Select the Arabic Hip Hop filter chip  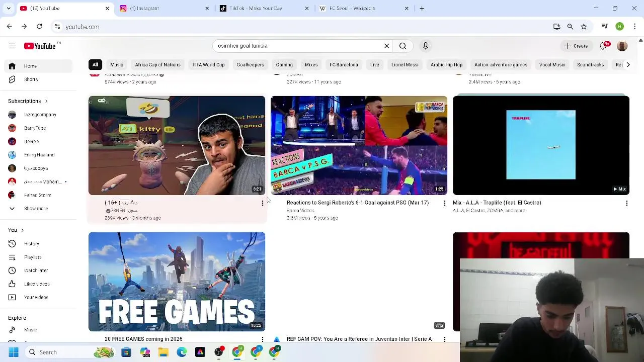[446, 65]
